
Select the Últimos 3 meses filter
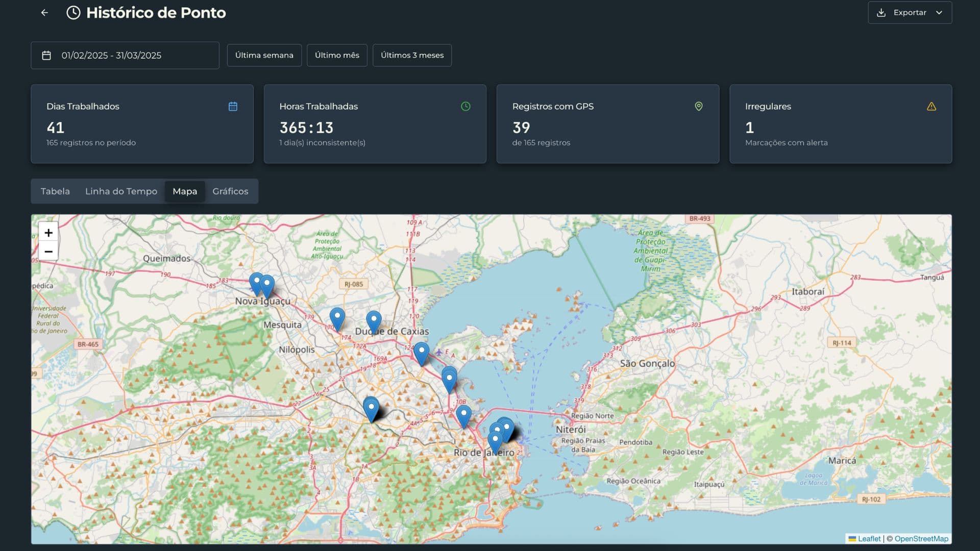412,55
